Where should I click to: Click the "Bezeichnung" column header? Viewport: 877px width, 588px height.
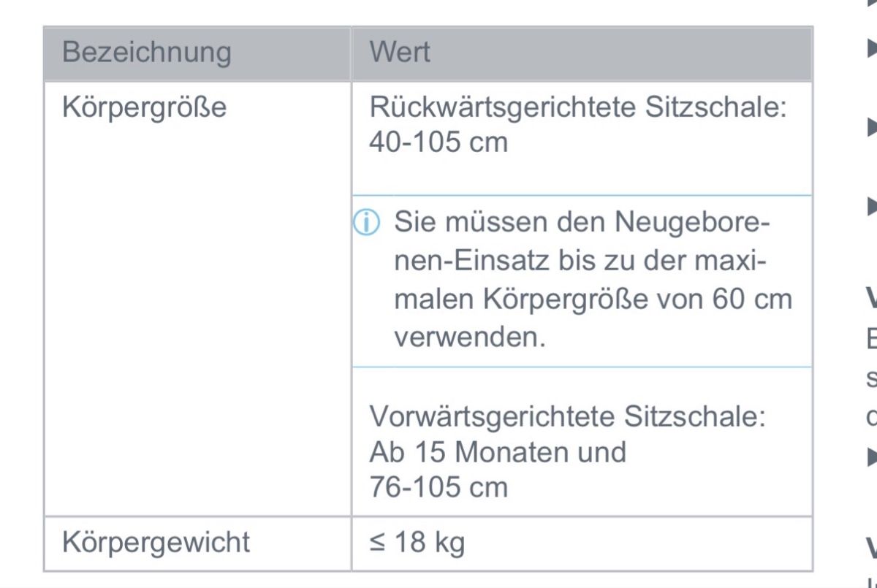point(146,53)
